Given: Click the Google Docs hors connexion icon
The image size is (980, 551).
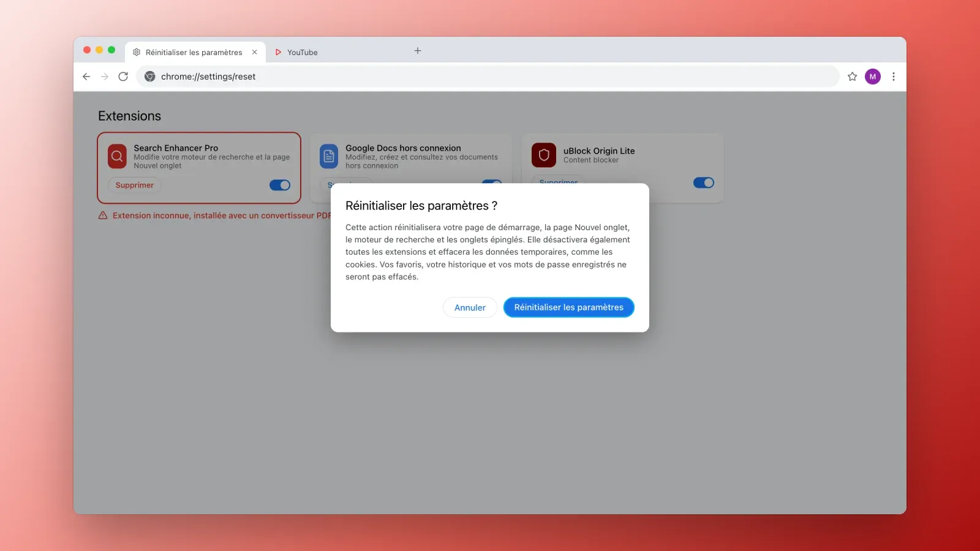Looking at the screenshot, I should click(x=329, y=156).
